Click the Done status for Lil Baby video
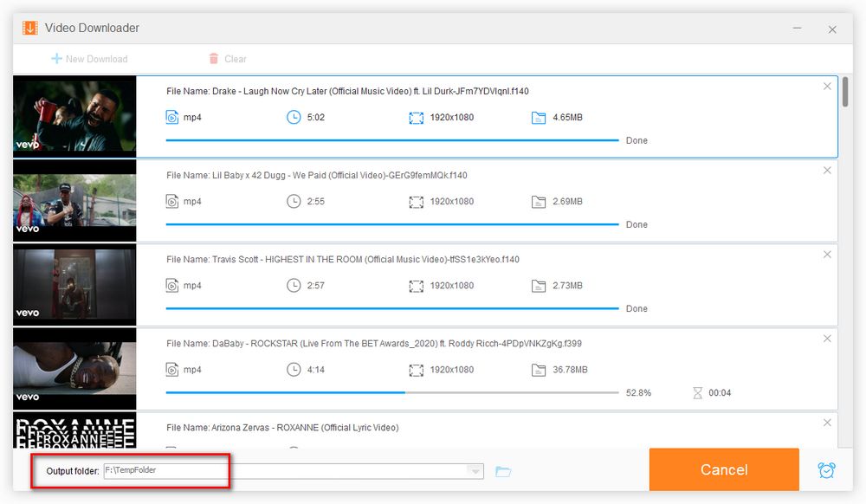 pos(637,224)
